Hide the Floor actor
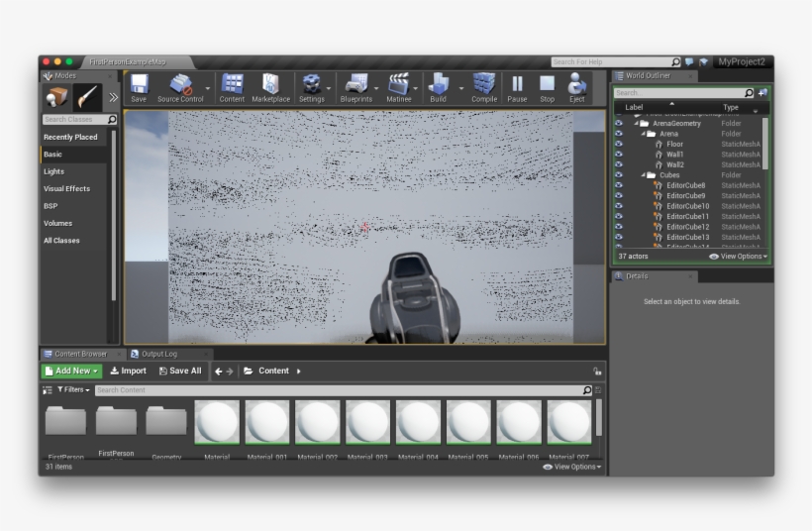The image size is (812, 531). coord(618,144)
